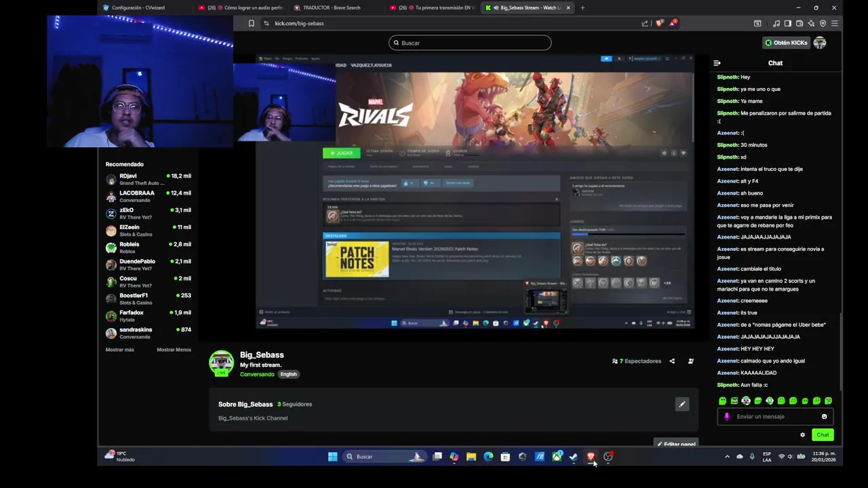Open Microsoft Store from the taskbar
Screen dimensions: 868x488
tap(505, 457)
